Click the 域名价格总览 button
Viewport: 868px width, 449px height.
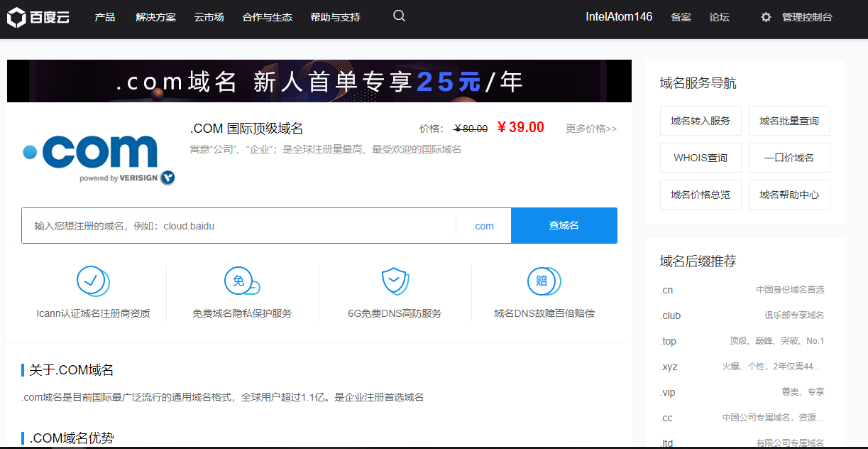click(x=701, y=195)
